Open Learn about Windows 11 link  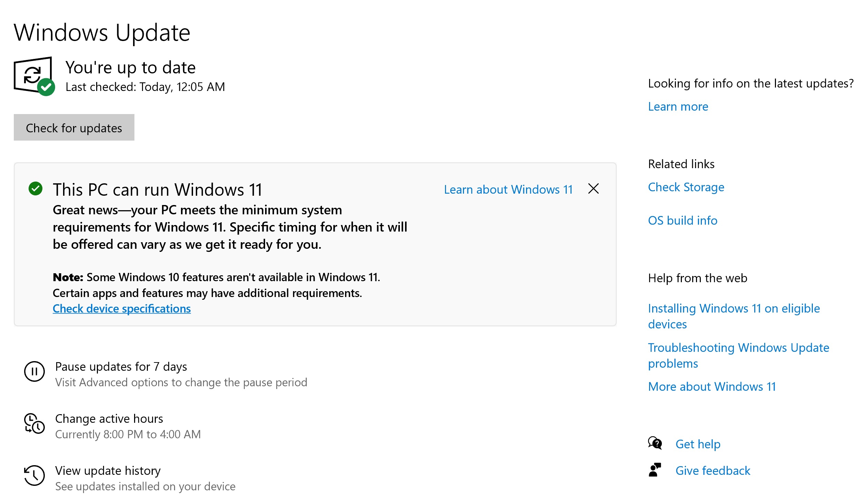coord(508,190)
